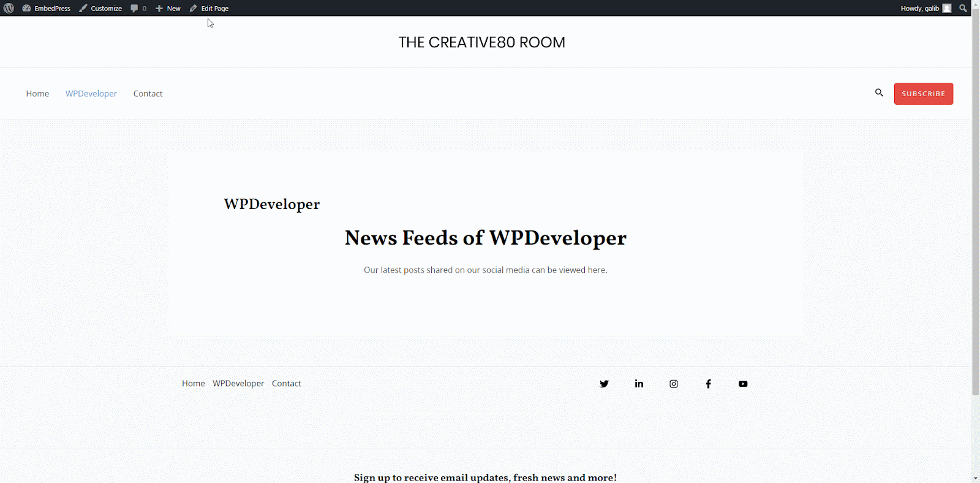
Task: Click the 'Sign up to receive email updates' text
Action: click(x=485, y=477)
